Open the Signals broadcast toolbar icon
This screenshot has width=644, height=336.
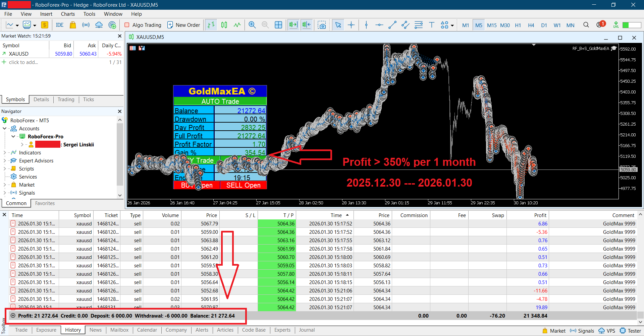coord(86,25)
